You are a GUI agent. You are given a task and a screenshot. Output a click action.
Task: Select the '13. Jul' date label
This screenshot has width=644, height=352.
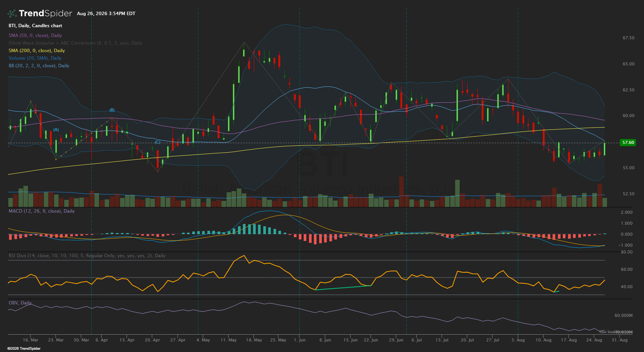(442, 340)
